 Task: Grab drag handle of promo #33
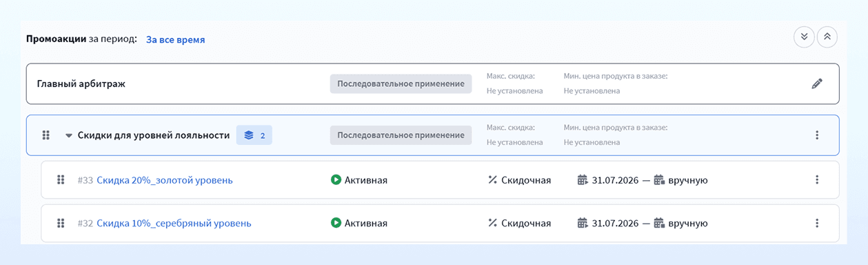(61, 180)
